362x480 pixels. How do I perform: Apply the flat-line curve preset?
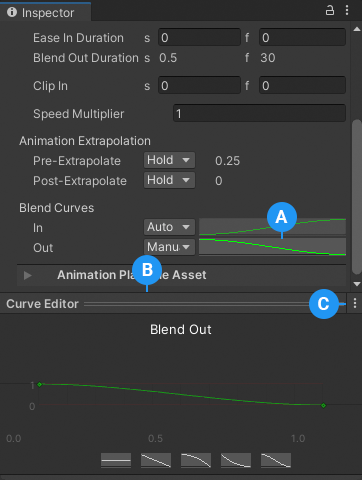[116, 460]
